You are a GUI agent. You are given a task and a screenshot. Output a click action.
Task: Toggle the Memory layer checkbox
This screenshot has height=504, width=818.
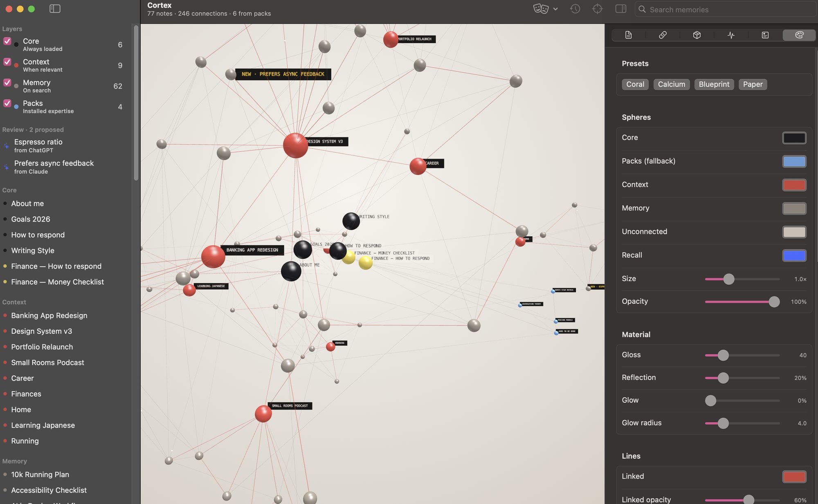7,83
